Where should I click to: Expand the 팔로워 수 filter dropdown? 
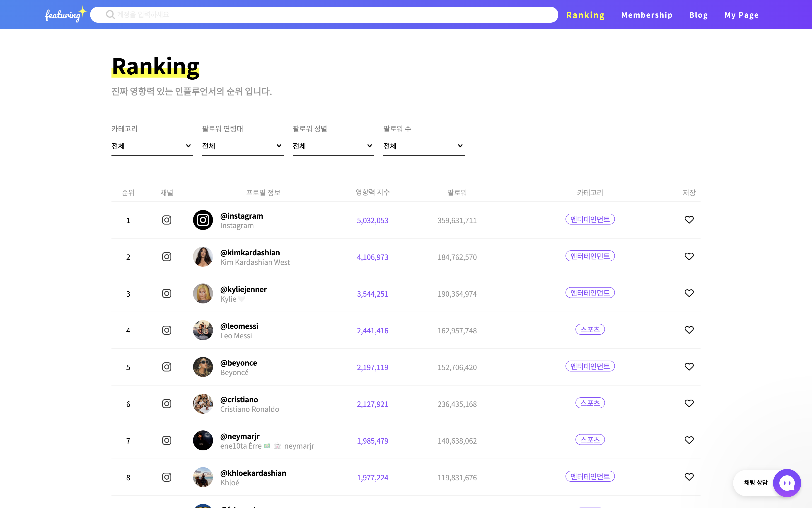click(424, 146)
